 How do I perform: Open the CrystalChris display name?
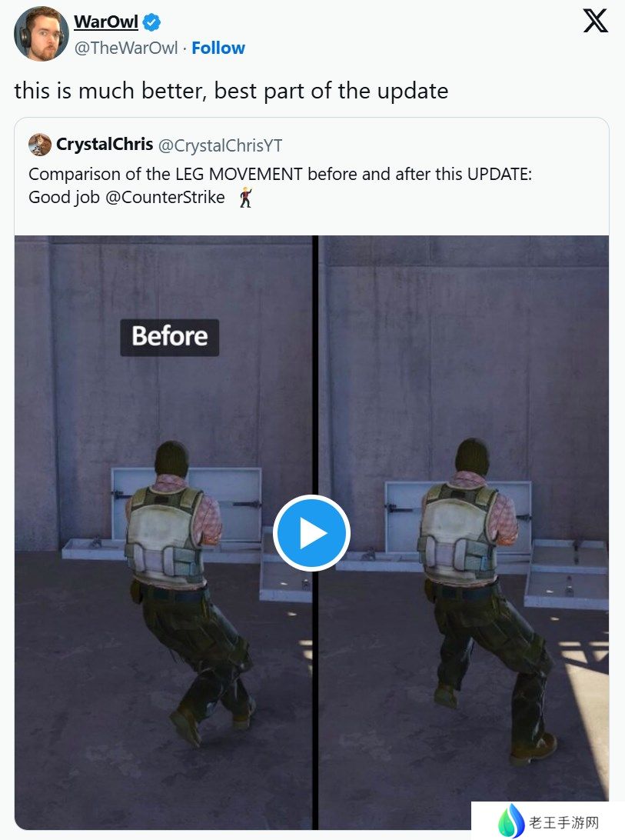pyautogui.click(x=105, y=144)
